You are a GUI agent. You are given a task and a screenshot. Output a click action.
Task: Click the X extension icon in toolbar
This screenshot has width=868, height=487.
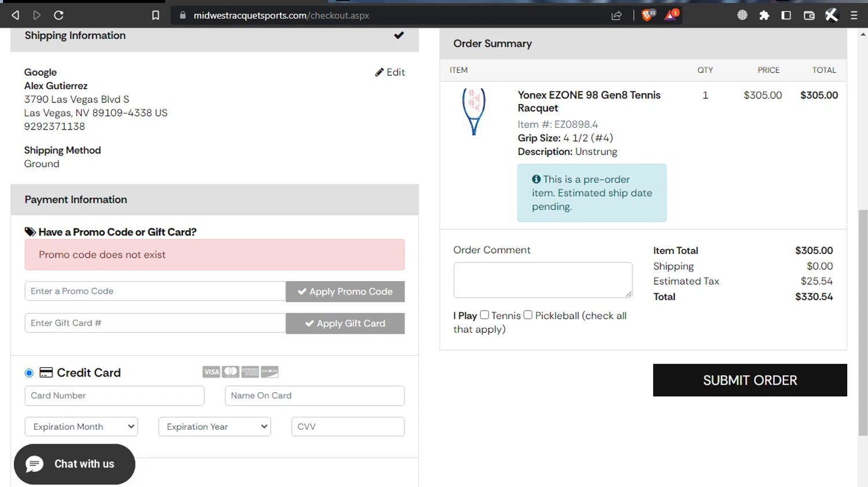tap(832, 15)
